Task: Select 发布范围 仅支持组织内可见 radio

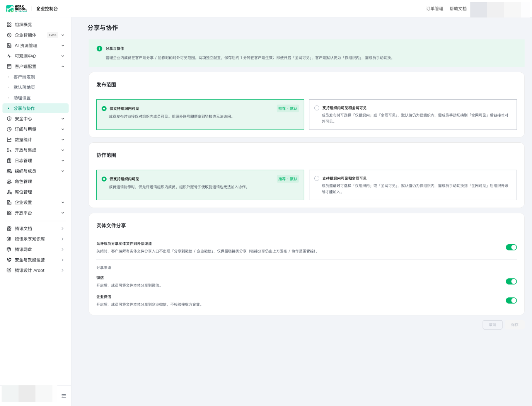Action: (104, 109)
